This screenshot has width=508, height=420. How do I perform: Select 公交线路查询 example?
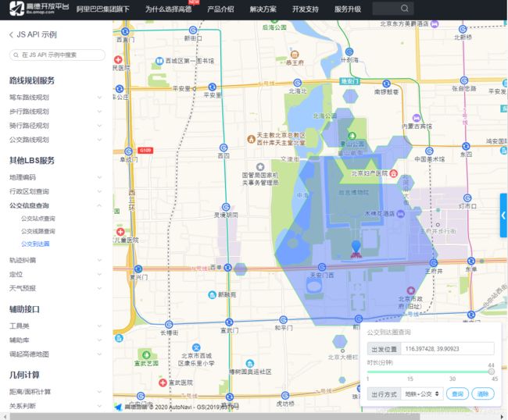point(38,231)
